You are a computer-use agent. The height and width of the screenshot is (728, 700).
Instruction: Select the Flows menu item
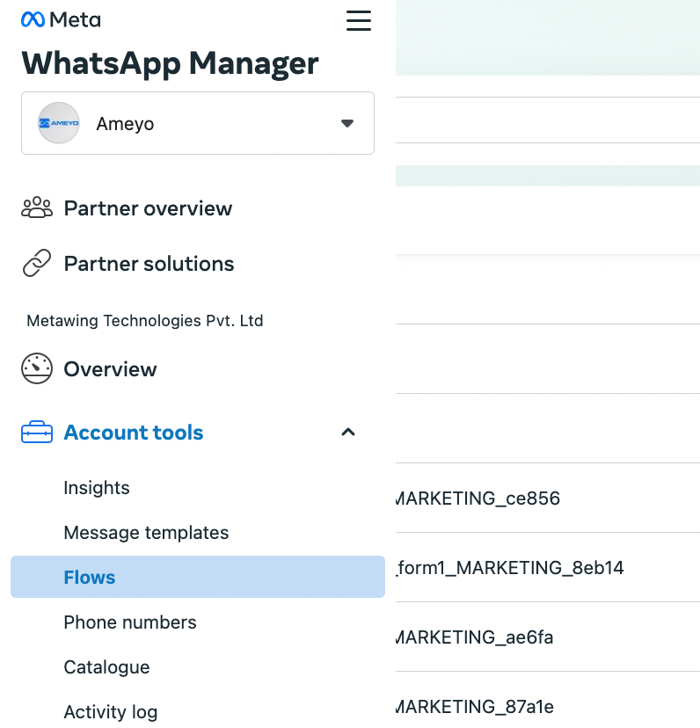[198, 577]
